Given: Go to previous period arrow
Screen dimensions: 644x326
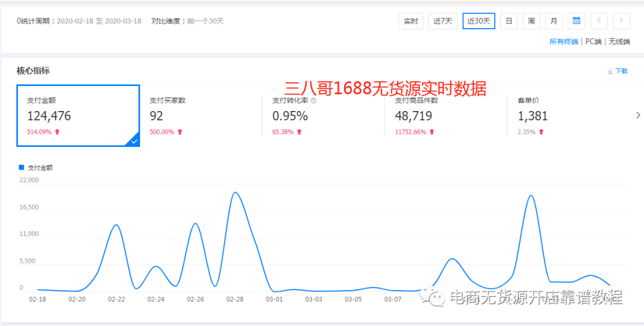Looking at the screenshot, I should click(x=599, y=21).
